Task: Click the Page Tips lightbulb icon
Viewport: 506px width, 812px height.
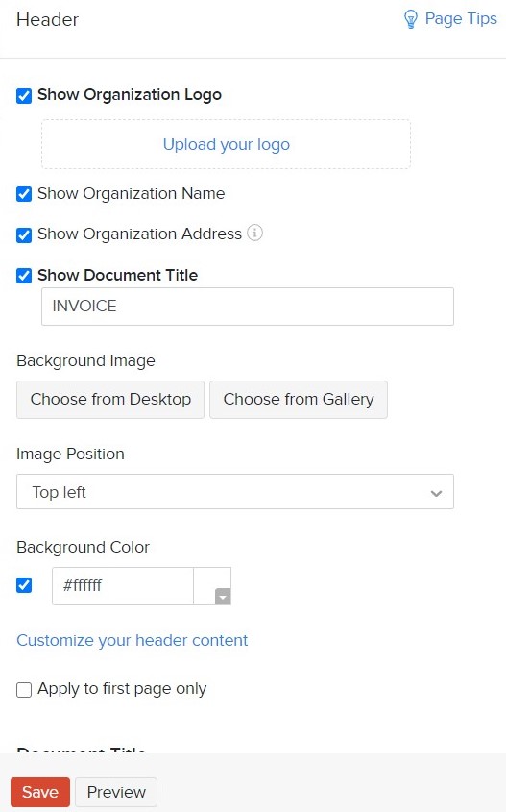Action: 410,19
